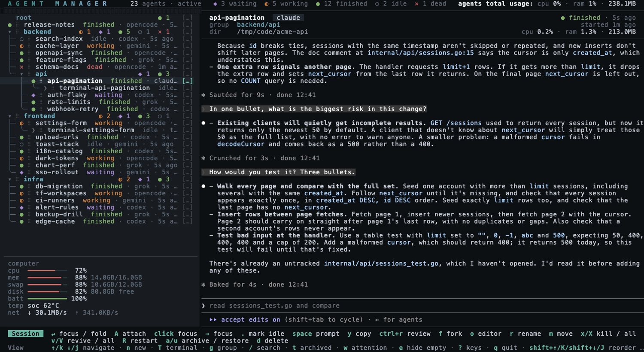
Task: Collapse the frontend group
Action: pyautogui.click(x=10, y=116)
